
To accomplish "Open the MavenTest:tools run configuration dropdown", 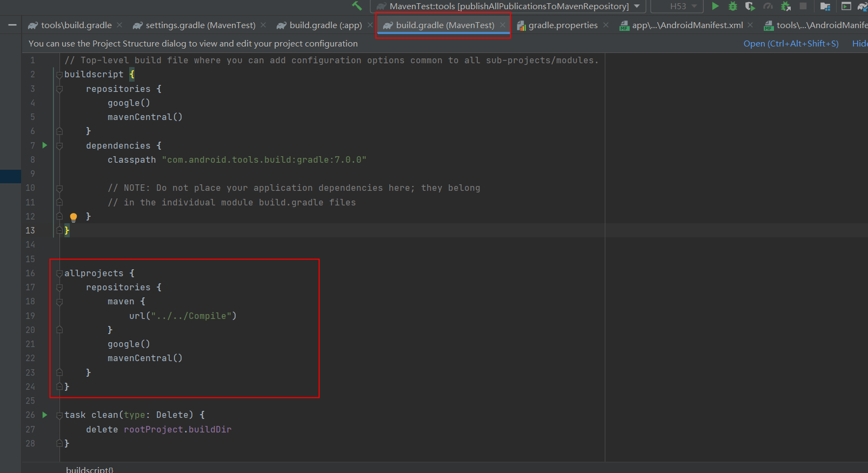I will coord(508,6).
